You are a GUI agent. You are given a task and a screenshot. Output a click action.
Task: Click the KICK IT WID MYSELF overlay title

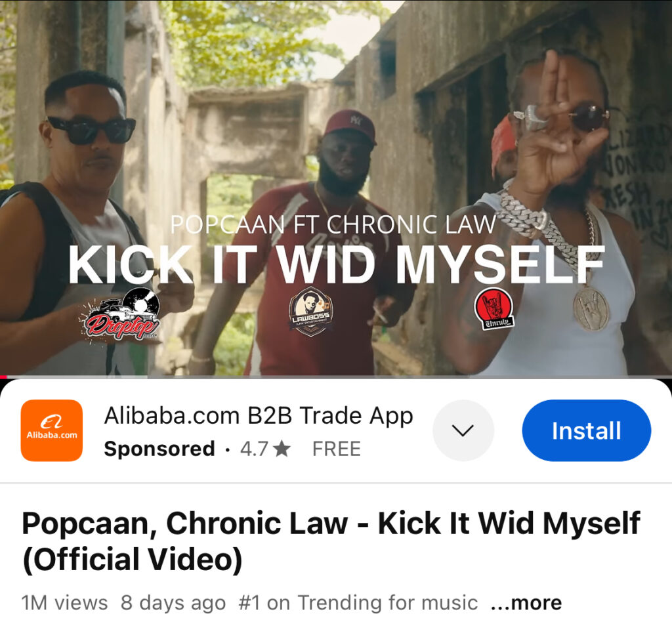pos(337,265)
